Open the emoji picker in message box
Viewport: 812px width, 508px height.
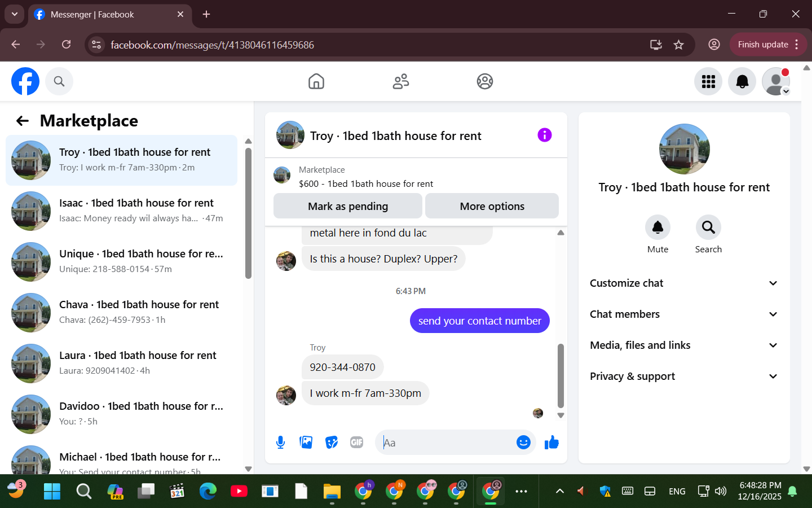pos(523,443)
